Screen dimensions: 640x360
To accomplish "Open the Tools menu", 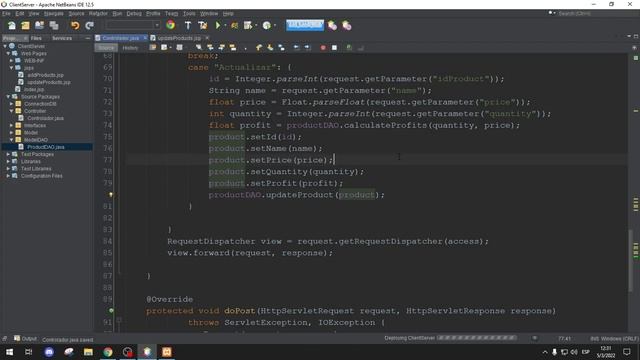I will pos(189,13).
